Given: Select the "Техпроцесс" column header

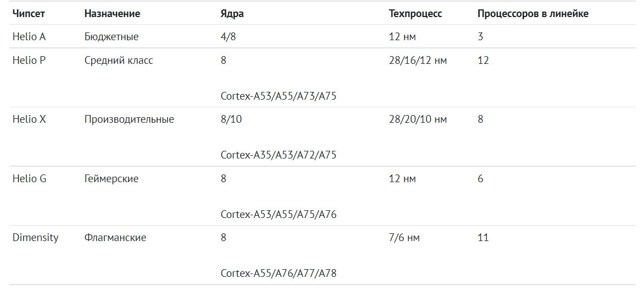Looking at the screenshot, I should pyautogui.click(x=415, y=14).
